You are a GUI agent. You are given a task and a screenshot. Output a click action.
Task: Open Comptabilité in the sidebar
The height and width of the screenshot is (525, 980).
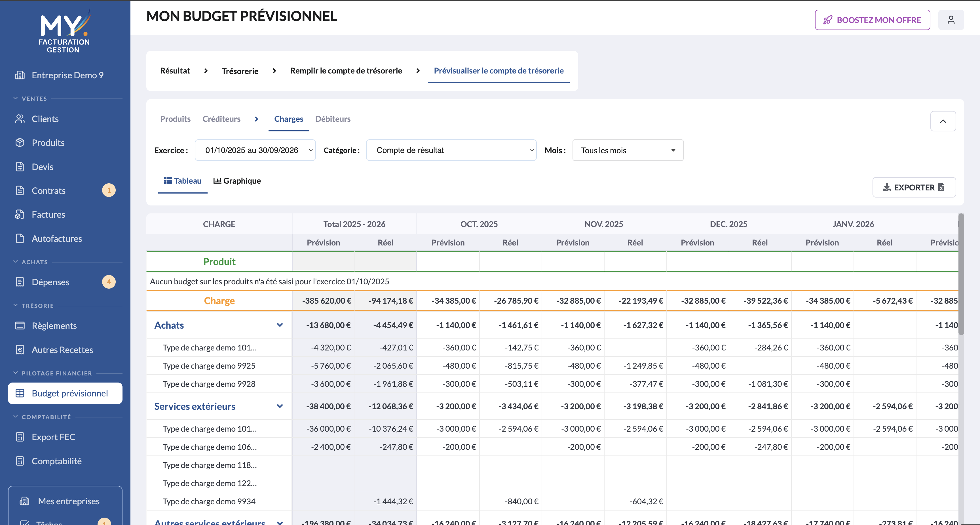[57, 461]
